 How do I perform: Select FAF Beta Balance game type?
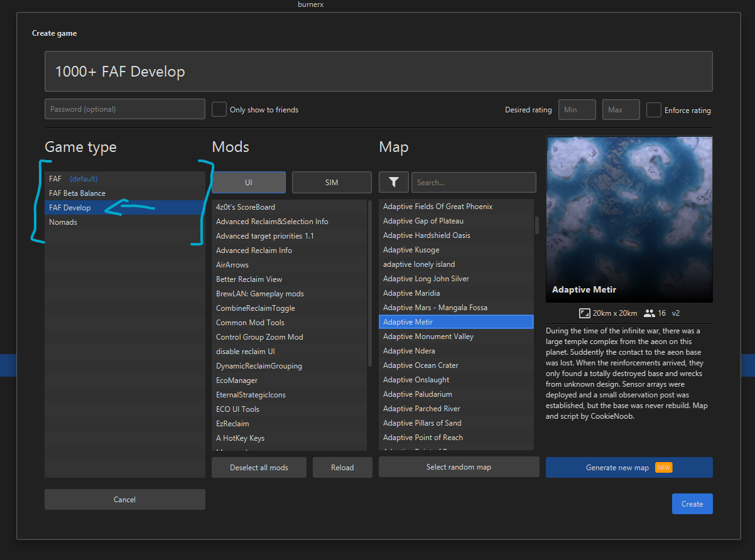125,193
